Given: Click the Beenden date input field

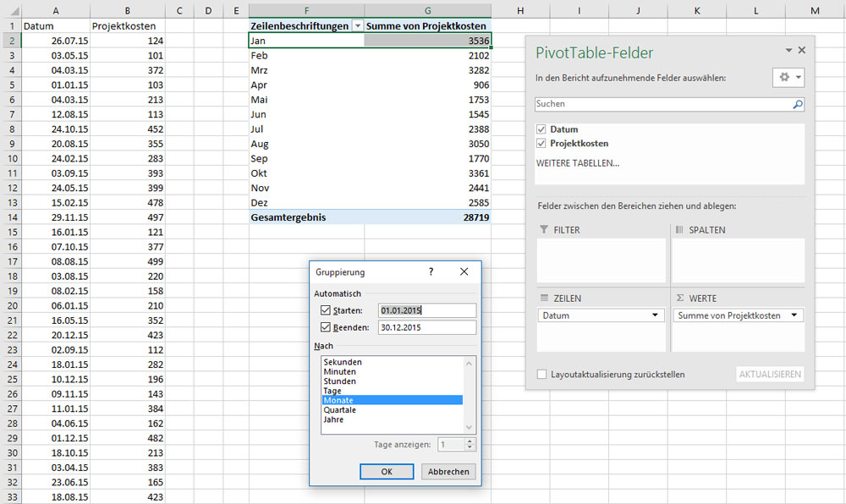Looking at the screenshot, I should [426, 327].
